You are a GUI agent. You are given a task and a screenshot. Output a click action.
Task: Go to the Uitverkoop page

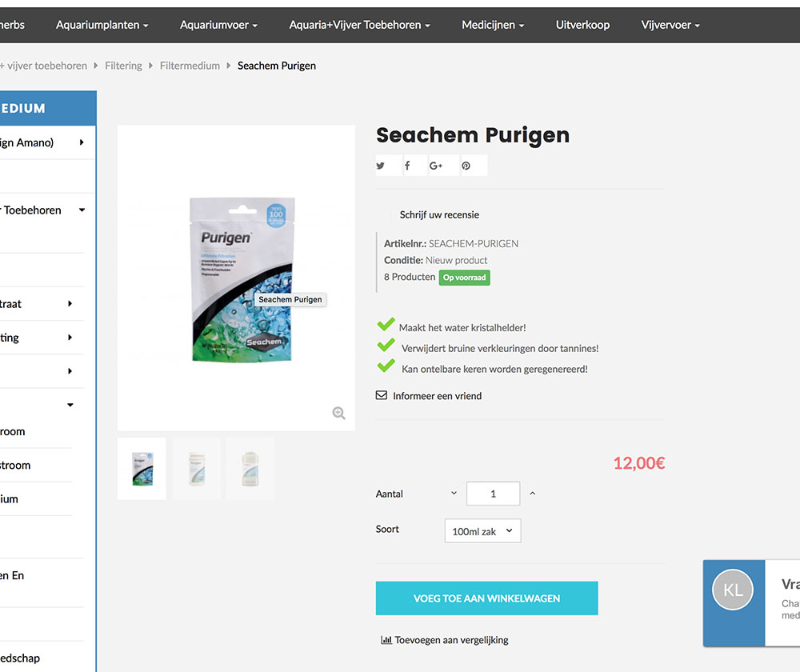pyautogui.click(x=582, y=25)
